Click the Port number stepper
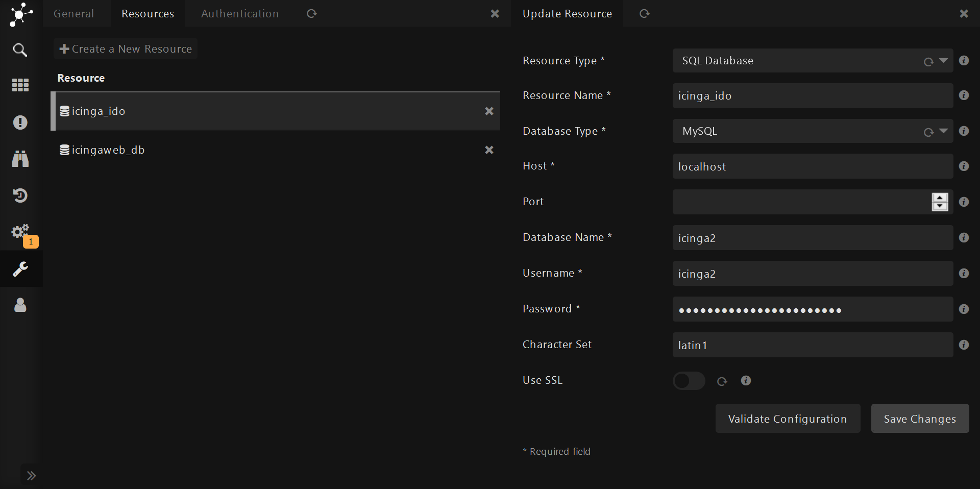 (x=940, y=202)
